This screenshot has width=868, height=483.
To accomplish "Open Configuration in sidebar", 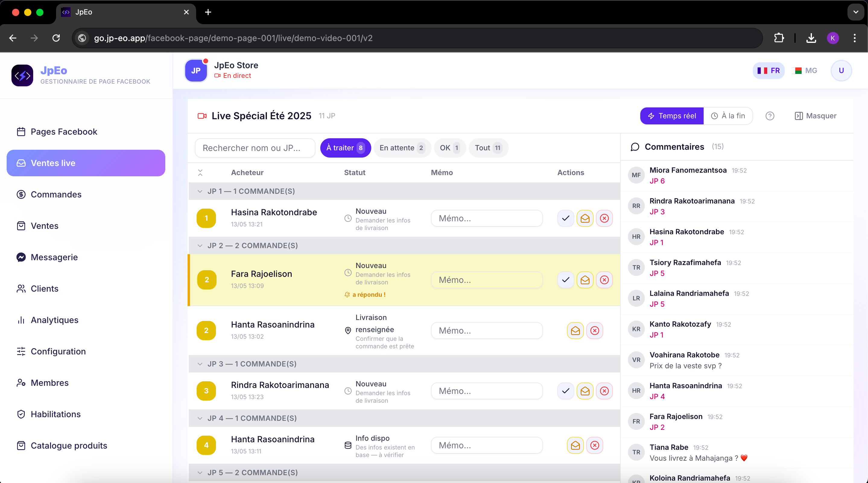I will click(x=86, y=351).
